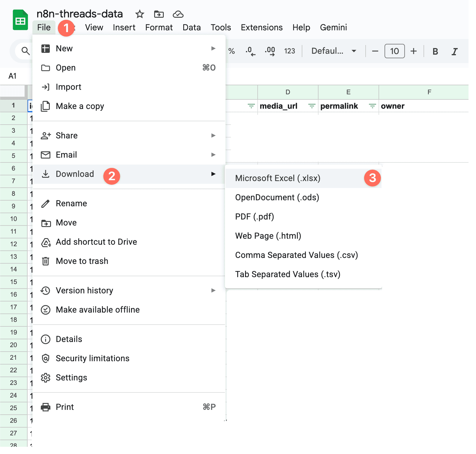Open the 123 number format menu
The width and height of the screenshot is (476, 454).
coord(289,51)
